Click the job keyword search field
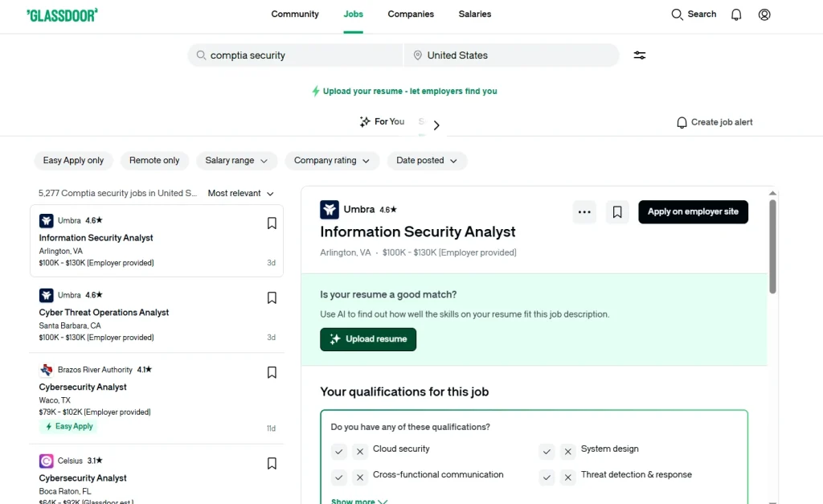 tap(296, 55)
